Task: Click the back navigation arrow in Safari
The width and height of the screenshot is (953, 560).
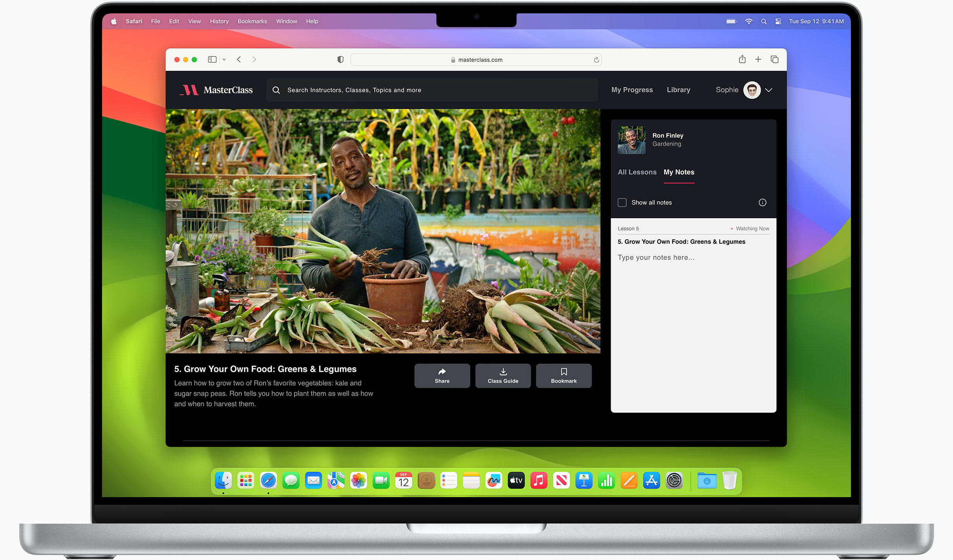Action: [239, 60]
